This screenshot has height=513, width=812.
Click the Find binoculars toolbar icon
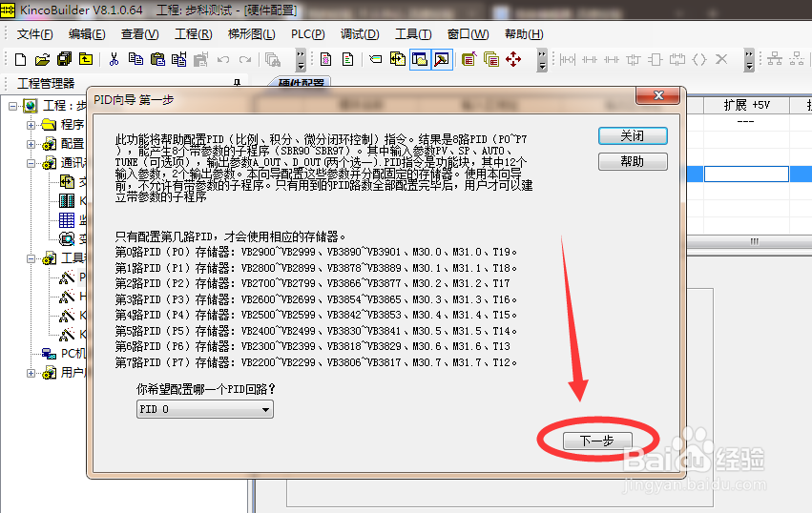click(272, 59)
